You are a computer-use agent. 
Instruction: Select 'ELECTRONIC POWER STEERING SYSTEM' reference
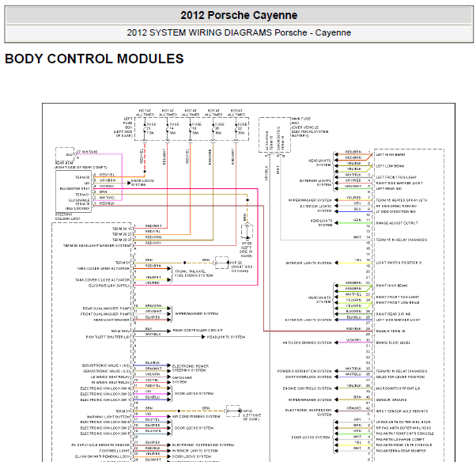(x=191, y=368)
